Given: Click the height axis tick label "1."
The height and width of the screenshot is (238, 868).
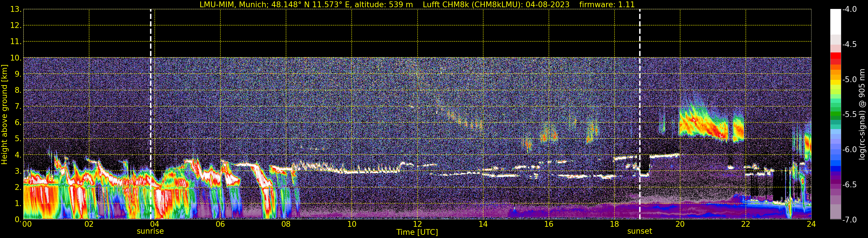Looking at the screenshot, I should click(18, 203).
